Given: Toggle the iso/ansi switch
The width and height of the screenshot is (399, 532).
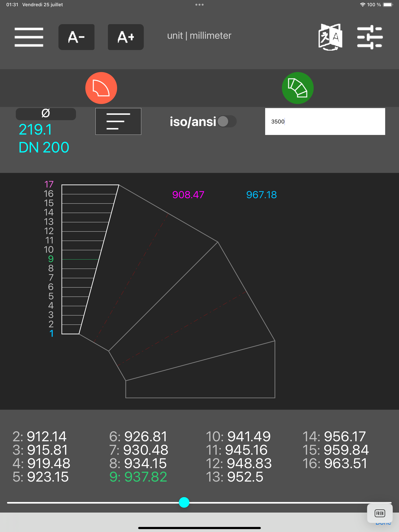Looking at the screenshot, I should click(x=227, y=122).
